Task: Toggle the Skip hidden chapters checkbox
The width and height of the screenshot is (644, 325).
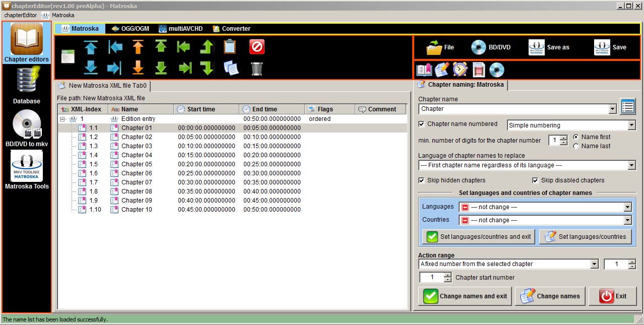Action: pos(422,180)
